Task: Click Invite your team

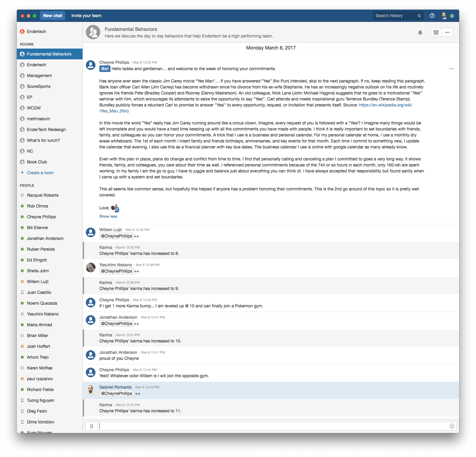Action: click(86, 16)
